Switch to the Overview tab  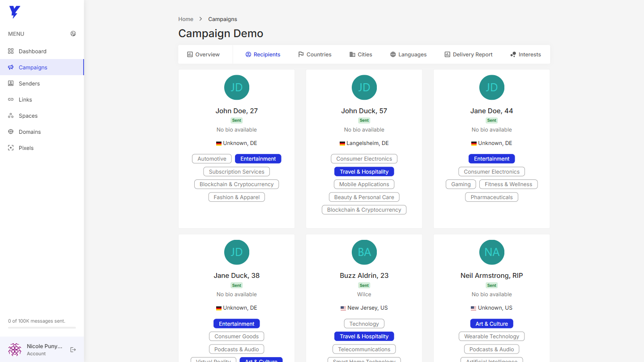coord(204,55)
